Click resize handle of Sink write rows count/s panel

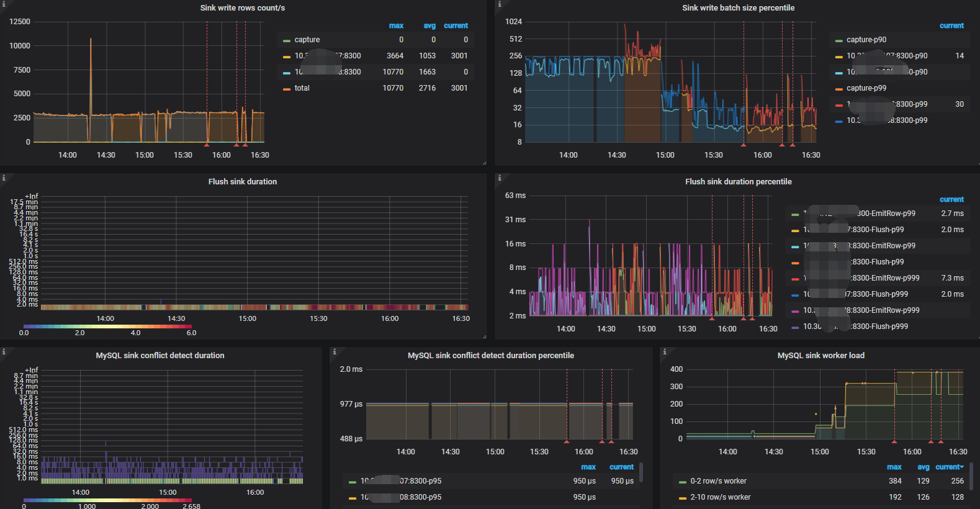pyautogui.click(x=484, y=163)
